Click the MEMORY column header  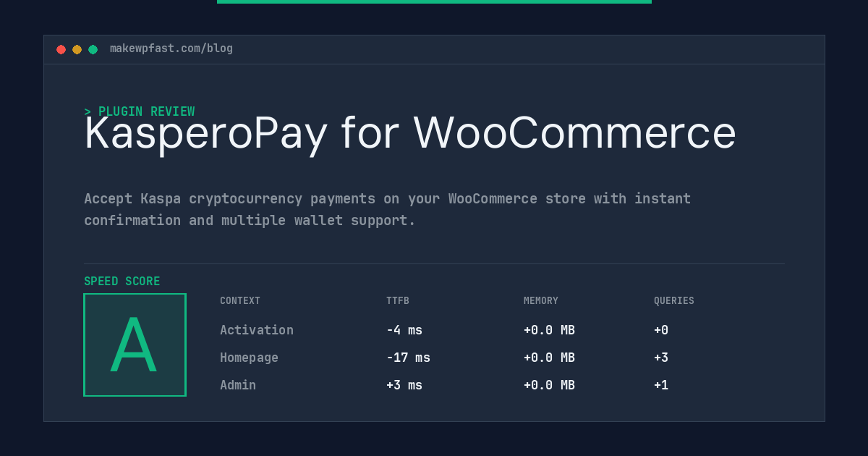[541, 301]
